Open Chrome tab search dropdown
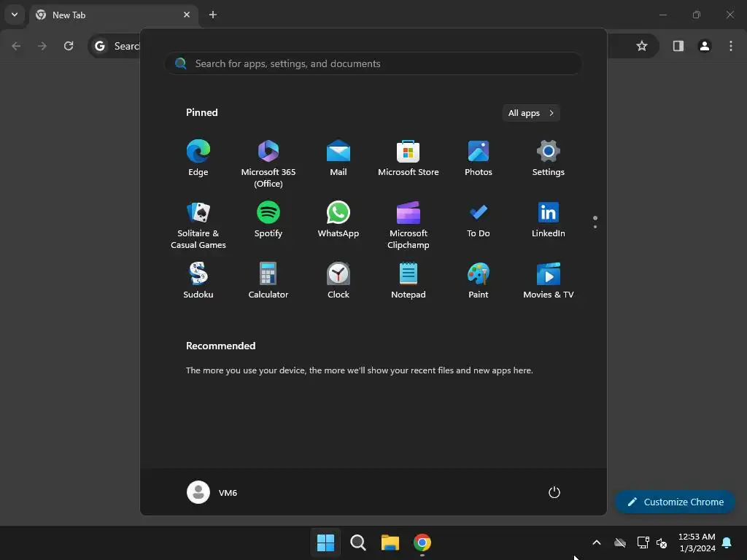The image size is (747, 560). 15,15
